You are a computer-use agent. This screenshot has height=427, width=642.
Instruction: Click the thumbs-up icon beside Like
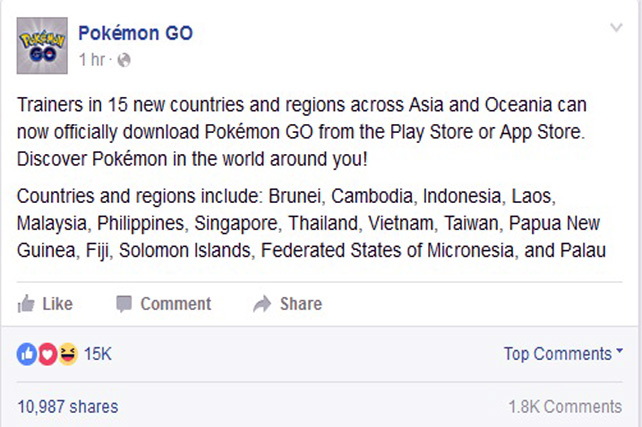[x=27, y=303]
